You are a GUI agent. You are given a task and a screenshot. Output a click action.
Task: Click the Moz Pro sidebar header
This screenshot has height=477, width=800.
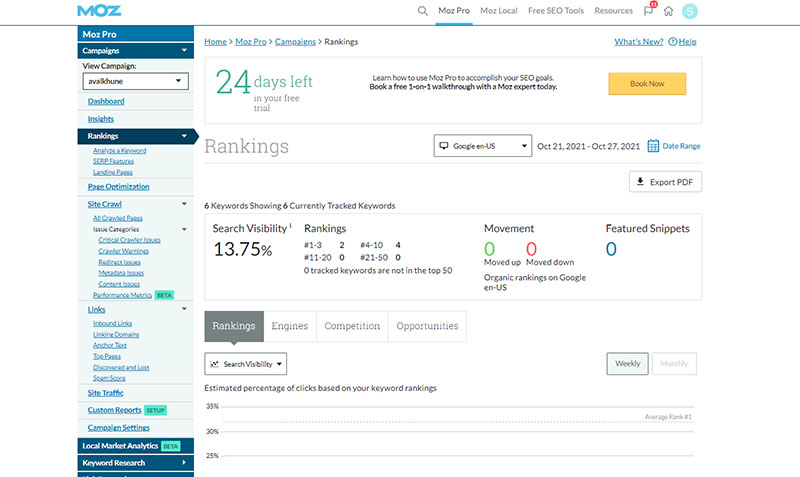[x=136, y=34]
